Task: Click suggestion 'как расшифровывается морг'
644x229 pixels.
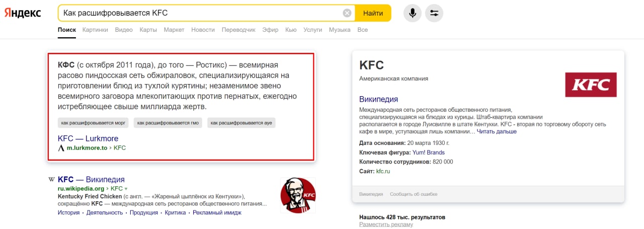Action: (93, 123)
